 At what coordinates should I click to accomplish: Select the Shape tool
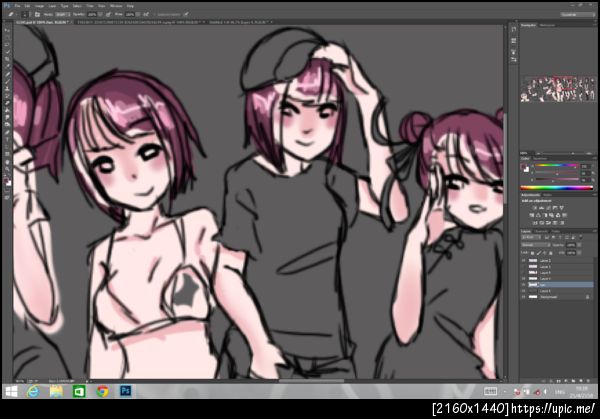point(7,155)
